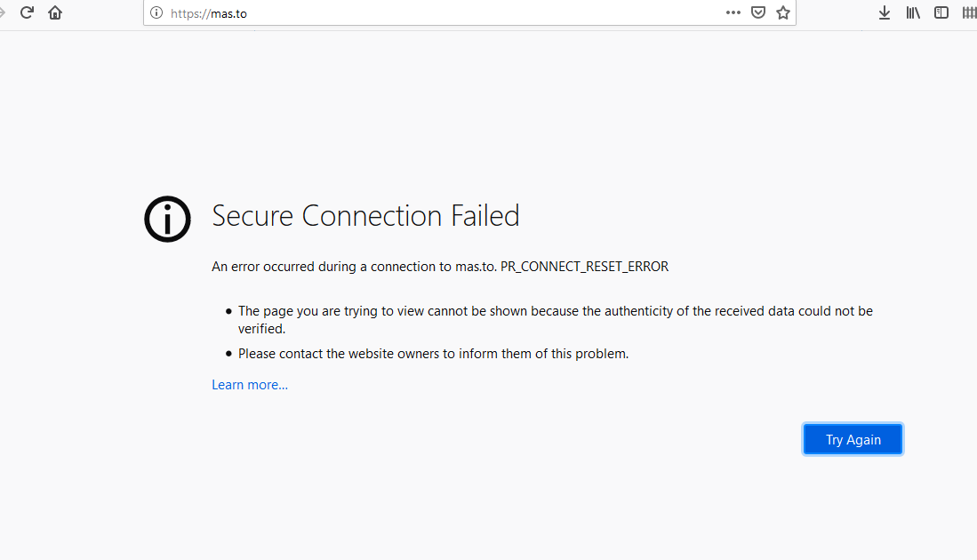Open the Learn more… link
Image resolution: width=977 pixels, height=560 pixels.
[x=250, y=385]
